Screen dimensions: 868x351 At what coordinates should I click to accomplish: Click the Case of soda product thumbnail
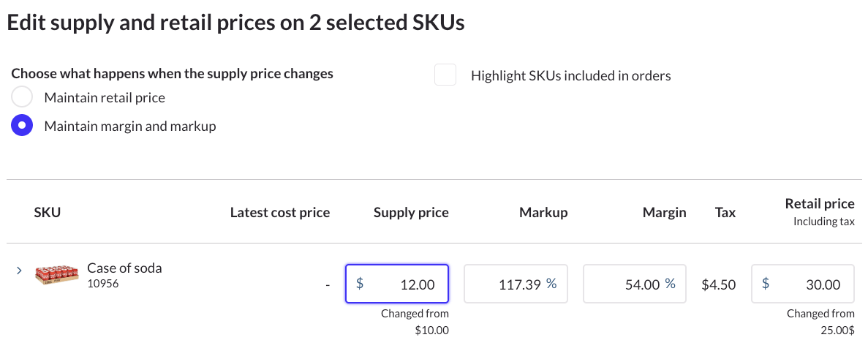(56, 276)
